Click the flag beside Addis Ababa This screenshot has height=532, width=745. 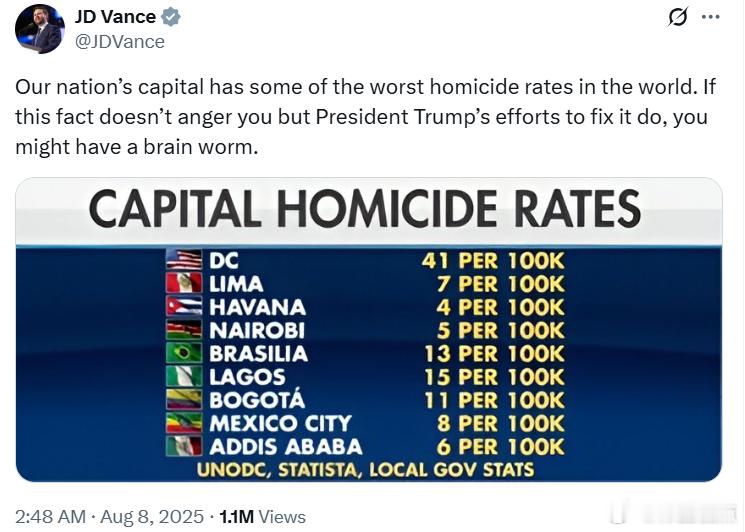pyautogui.click(x=184, y=446)
